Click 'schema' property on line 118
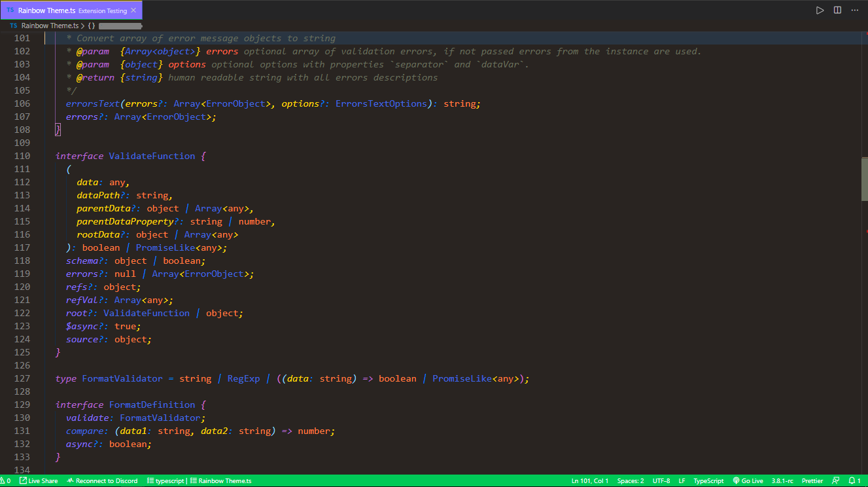Viewport: 868px width, 487px height. [82, 261]
